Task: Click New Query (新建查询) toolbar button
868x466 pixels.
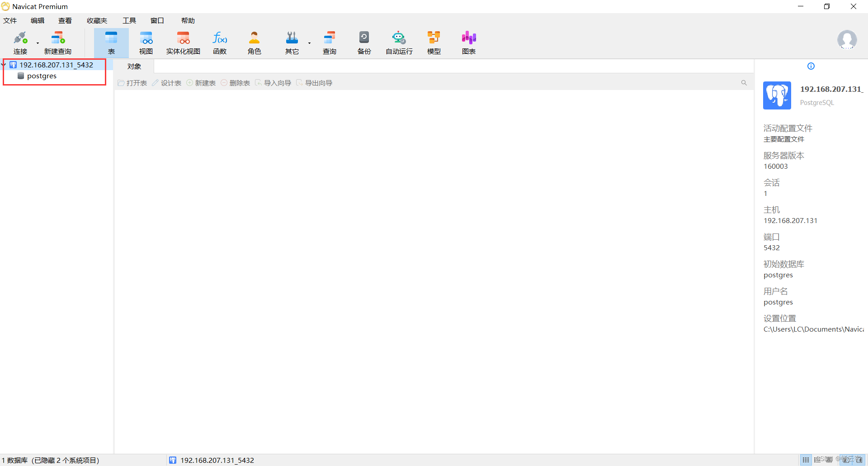Action: [58, 43]
